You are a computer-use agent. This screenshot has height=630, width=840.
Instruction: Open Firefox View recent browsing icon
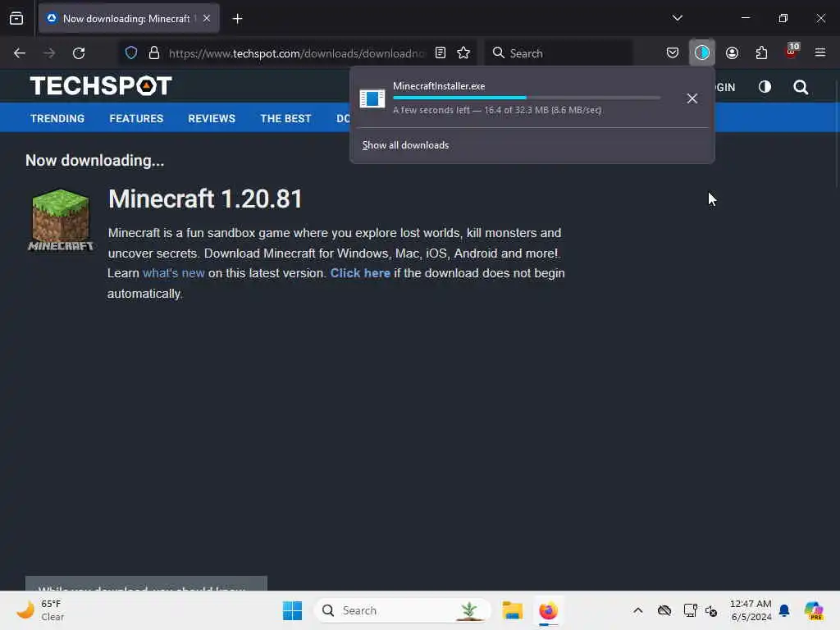(x=16, y=19)
